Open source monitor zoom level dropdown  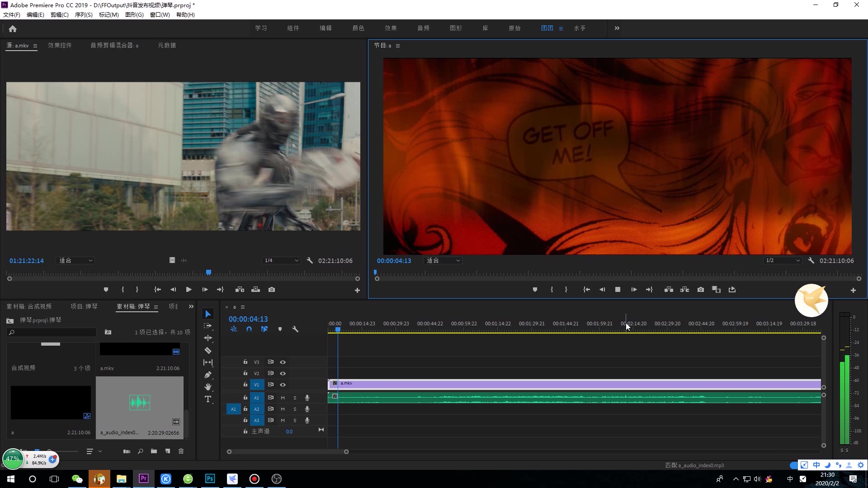tap(76, 261)
